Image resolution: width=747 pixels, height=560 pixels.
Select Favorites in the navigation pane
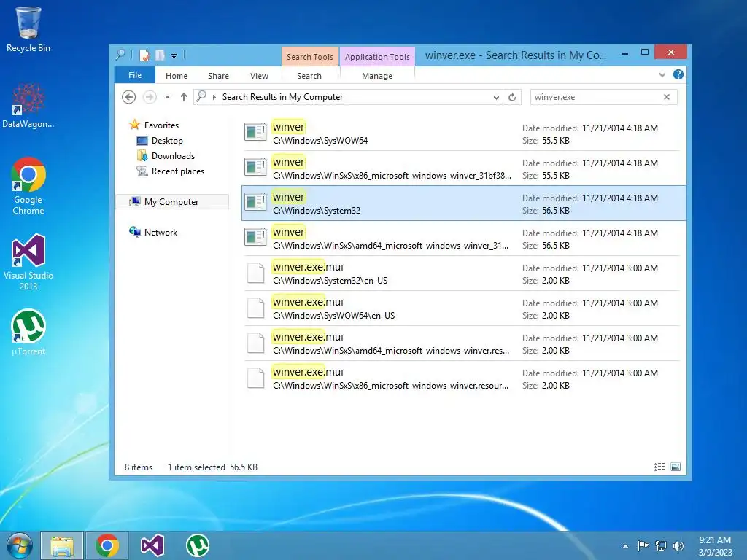[154, 125]
